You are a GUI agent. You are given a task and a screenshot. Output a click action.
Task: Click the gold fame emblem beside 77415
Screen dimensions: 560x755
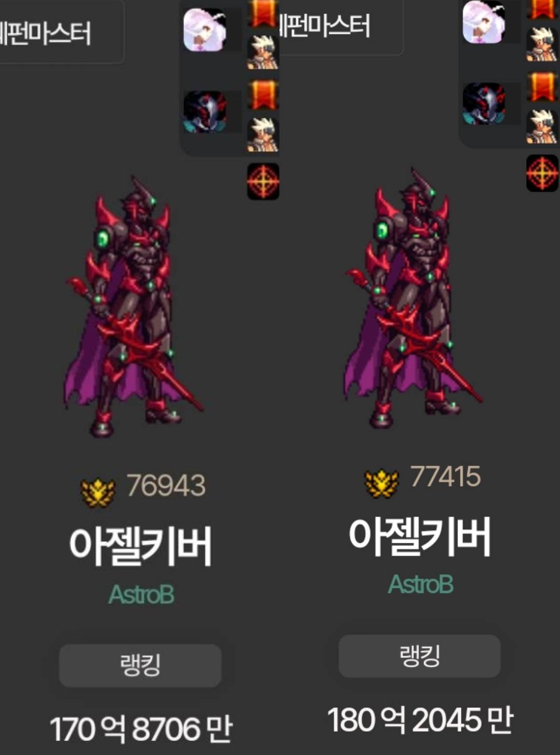382,483
